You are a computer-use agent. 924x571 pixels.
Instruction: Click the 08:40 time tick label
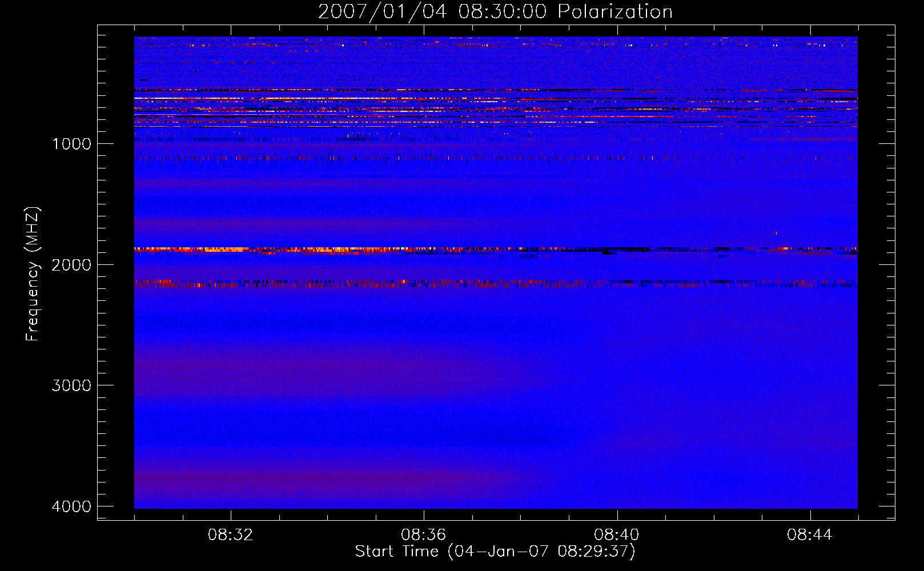tap(617, 535)
